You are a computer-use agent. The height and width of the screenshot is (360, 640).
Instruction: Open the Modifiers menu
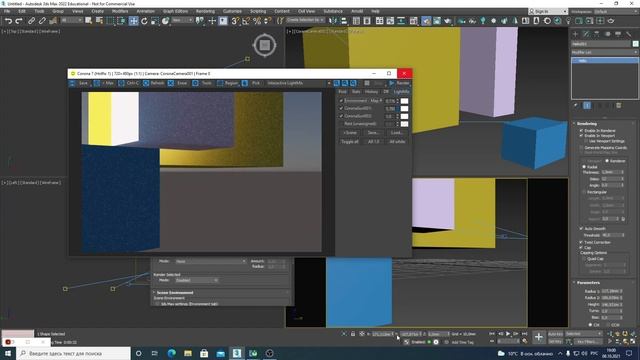click(120, 11)
